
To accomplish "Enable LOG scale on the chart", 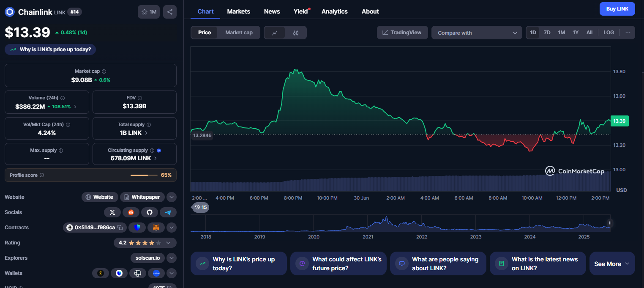I will click(x=609, y=33).
